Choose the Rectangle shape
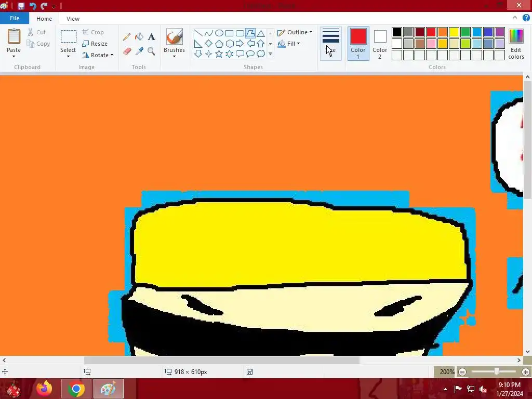Image resolution: width=532 pixels, height=399 pixels. [x=229, y=33]
